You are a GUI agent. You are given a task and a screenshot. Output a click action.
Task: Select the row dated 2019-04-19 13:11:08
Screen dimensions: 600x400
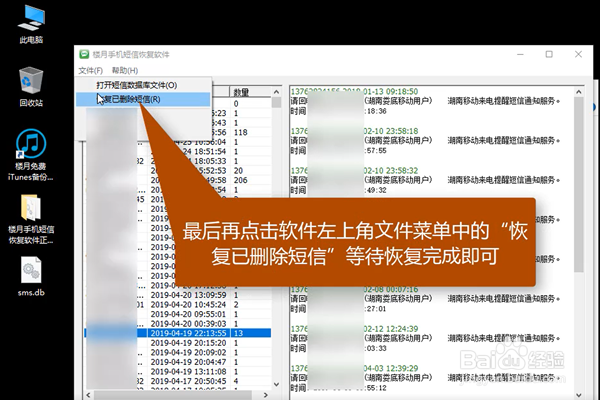point(178,372)
